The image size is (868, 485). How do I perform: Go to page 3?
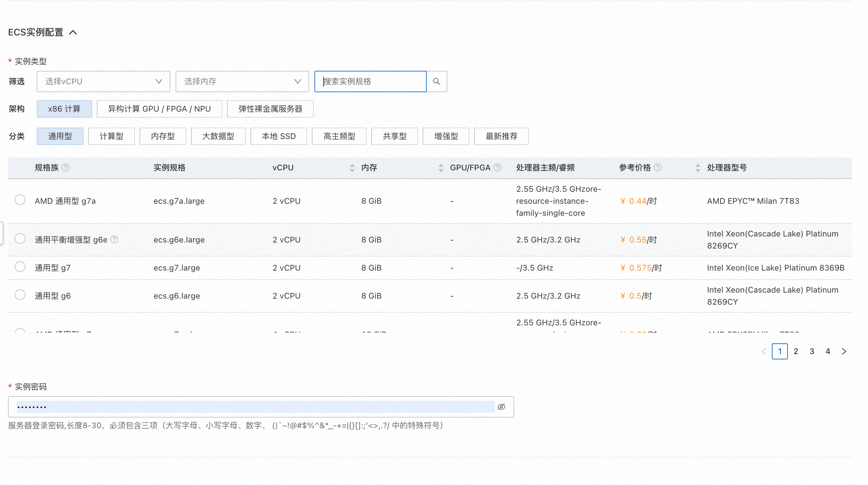(812, 351)
